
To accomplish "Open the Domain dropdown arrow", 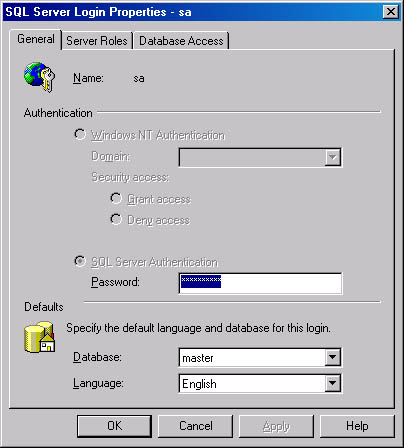I will 333,157.
